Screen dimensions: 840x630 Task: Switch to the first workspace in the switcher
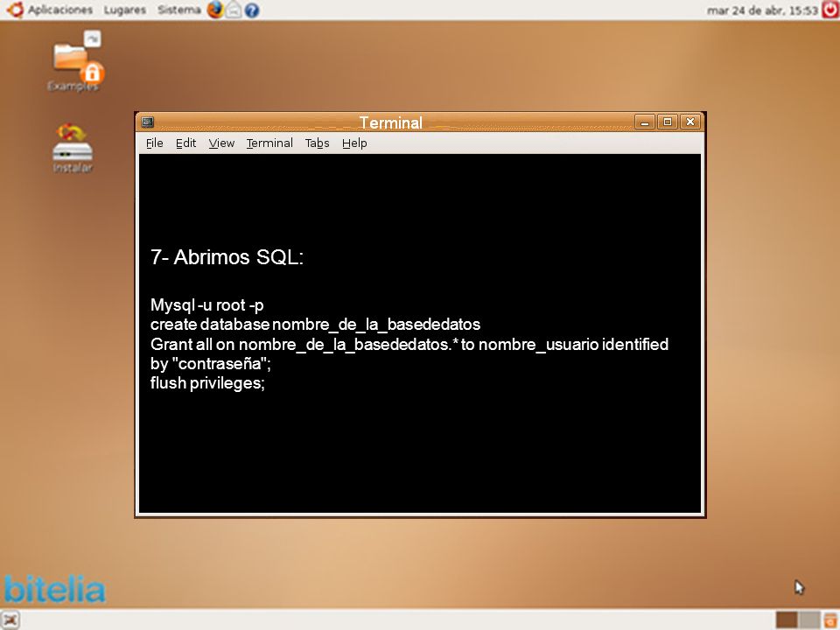tap(787, 619)
